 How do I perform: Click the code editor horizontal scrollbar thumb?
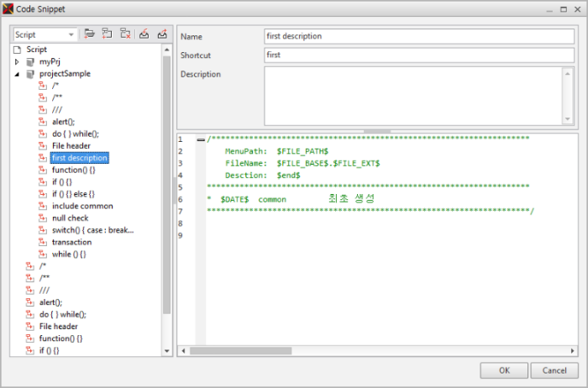[241, 350]
